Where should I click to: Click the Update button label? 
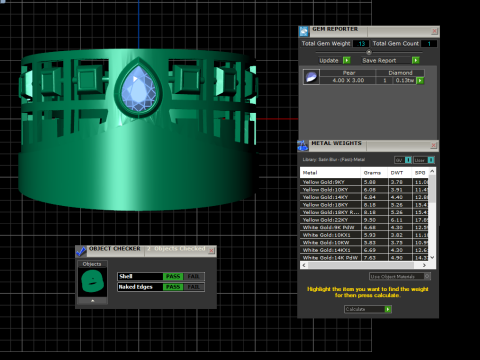click(329, 60)
